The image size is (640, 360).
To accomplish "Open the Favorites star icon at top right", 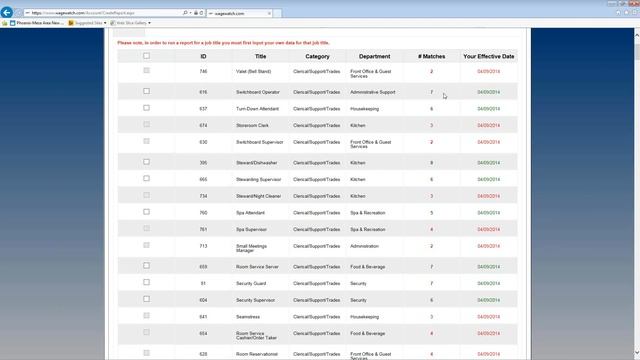I will tap(627, 13).
